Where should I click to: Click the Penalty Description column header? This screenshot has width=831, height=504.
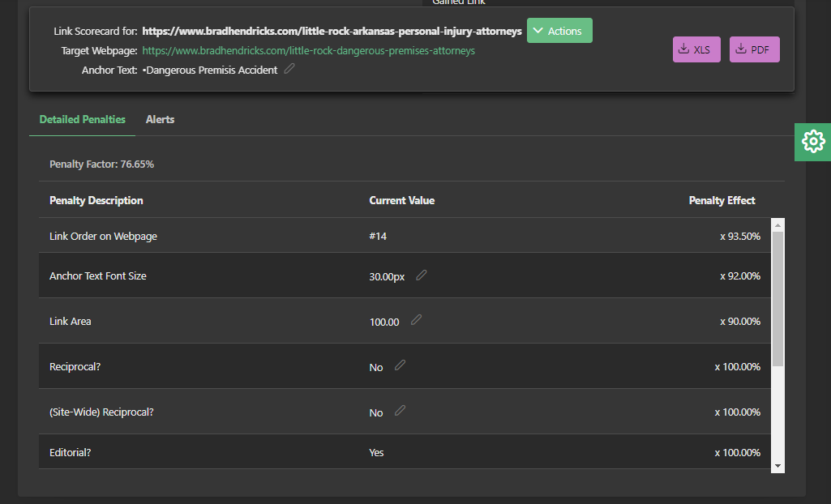[x=96, y=200]
